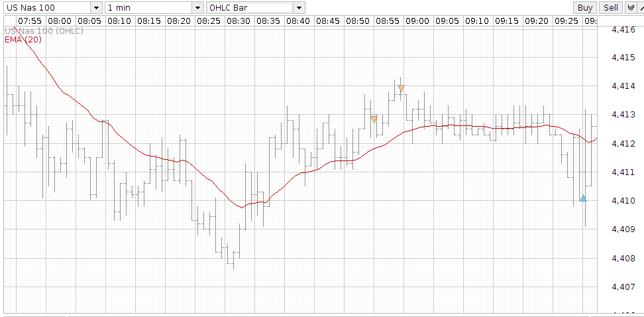Click the 09:25 time axis label

pos(566,21)
